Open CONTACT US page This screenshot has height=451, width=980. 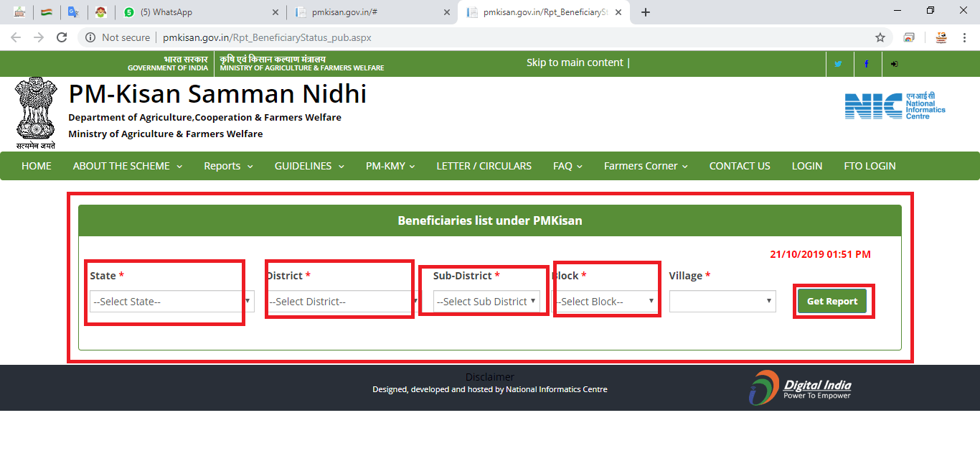[x=740, y=166]
